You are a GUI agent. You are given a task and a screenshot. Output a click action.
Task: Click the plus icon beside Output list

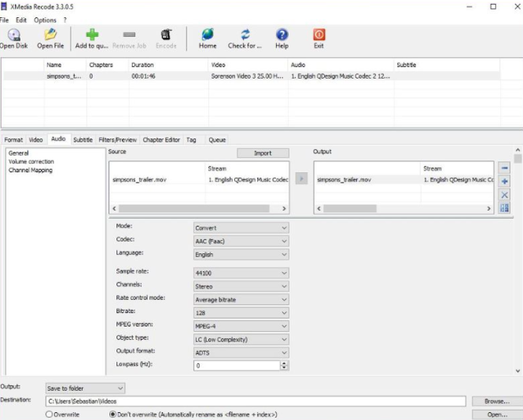click(505, 182)
